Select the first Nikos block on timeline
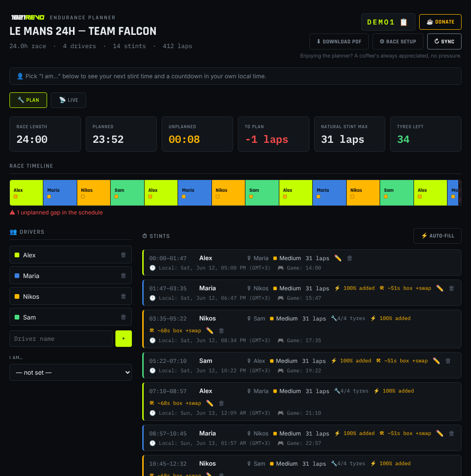The image size is (471, 476). point(94,193)
